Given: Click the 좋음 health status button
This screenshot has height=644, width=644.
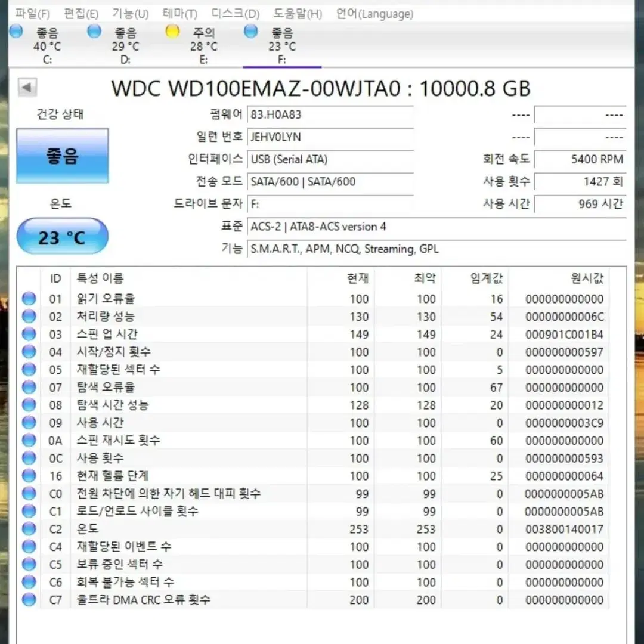Looking at the screenshot, I should 63,156.
